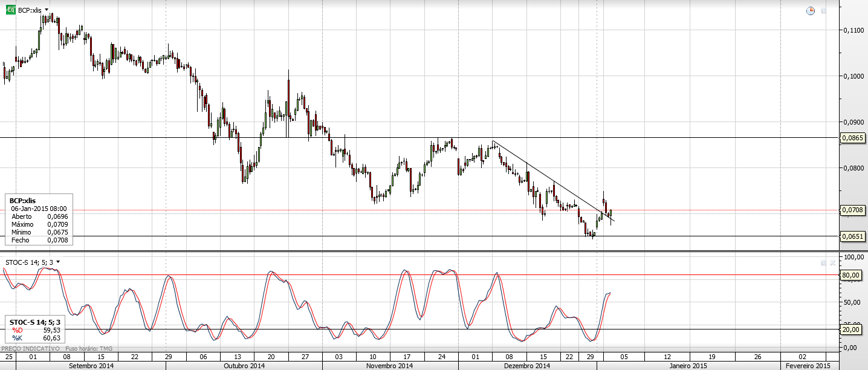Image resolution: width=868 pixels, height=370 pixels.
Task: Click the 'Aberto 0,0696' value row
Action: click(40, 216)
